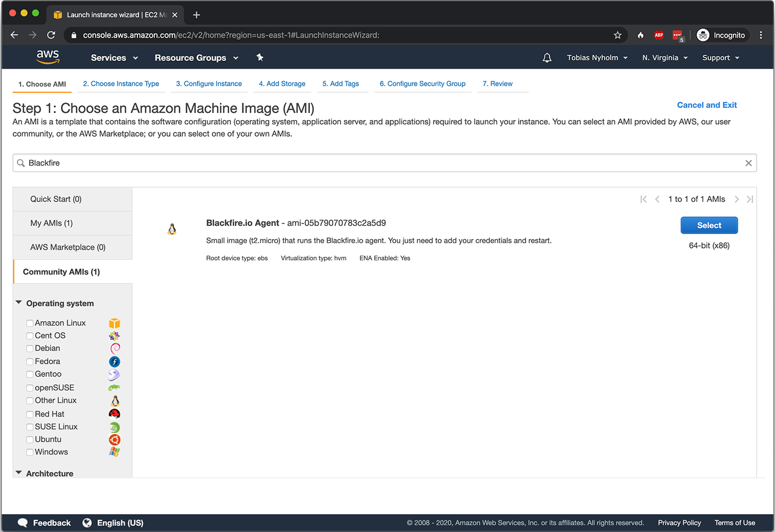Open the Services dropdown menu
Screen dimensions: 775x532
point(115,58)
